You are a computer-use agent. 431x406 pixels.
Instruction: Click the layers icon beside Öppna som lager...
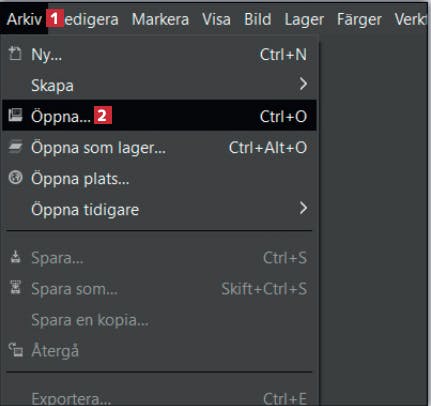[15, 146]
